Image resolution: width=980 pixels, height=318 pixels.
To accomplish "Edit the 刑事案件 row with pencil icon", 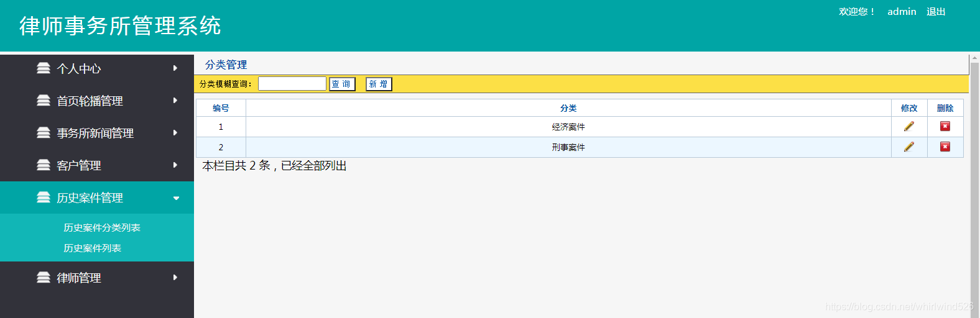I will click(909, 147).
